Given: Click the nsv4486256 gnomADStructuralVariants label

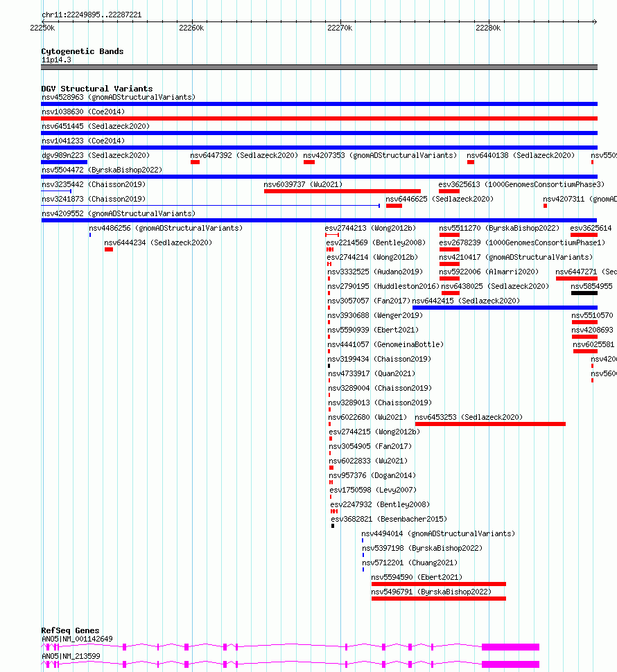Looking at the screenshot, I should [x=166, y=229].
